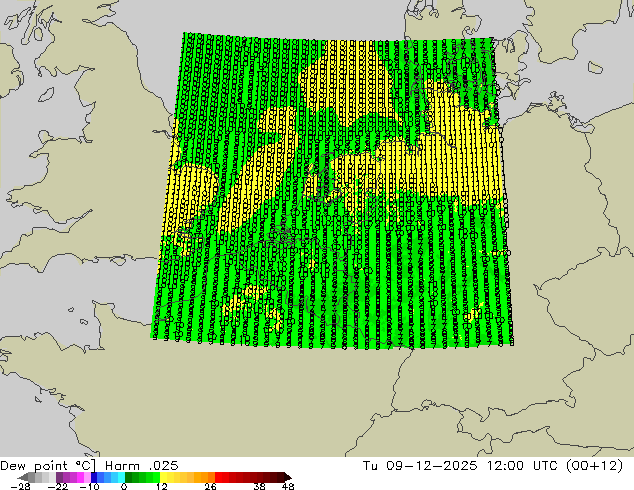634x490 pixels.
Task: Click the cyan legend swatch just below 0
Action: [x=121, y=477]
